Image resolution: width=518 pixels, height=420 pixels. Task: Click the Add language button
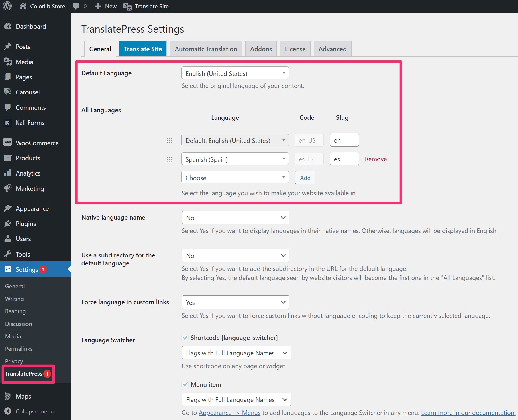point(305,178)
